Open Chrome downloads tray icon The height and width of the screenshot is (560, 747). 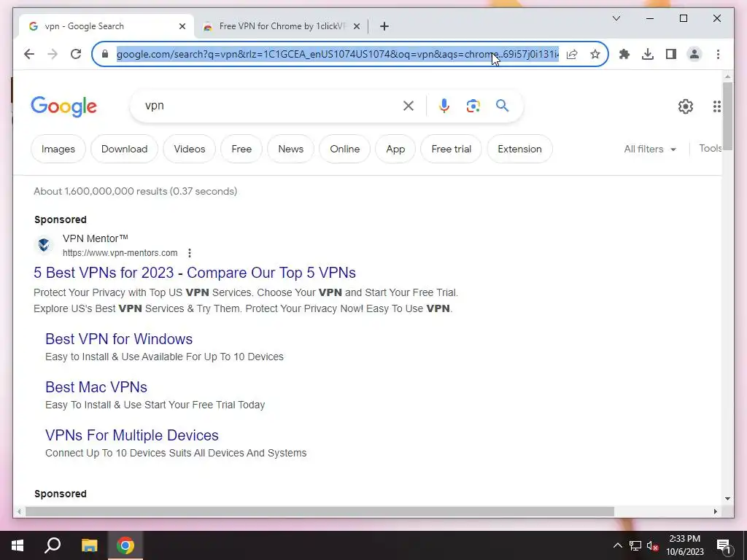click(648, 54)
